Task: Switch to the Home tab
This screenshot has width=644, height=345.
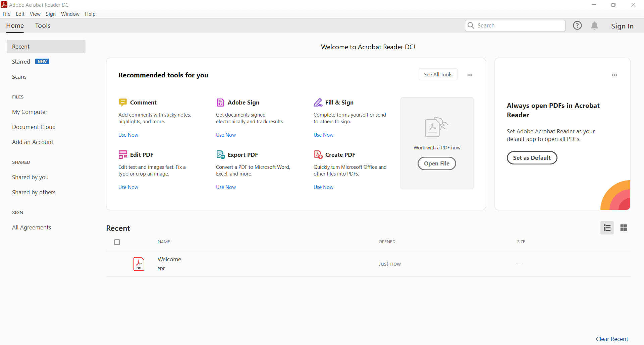Action: (15, 25)
